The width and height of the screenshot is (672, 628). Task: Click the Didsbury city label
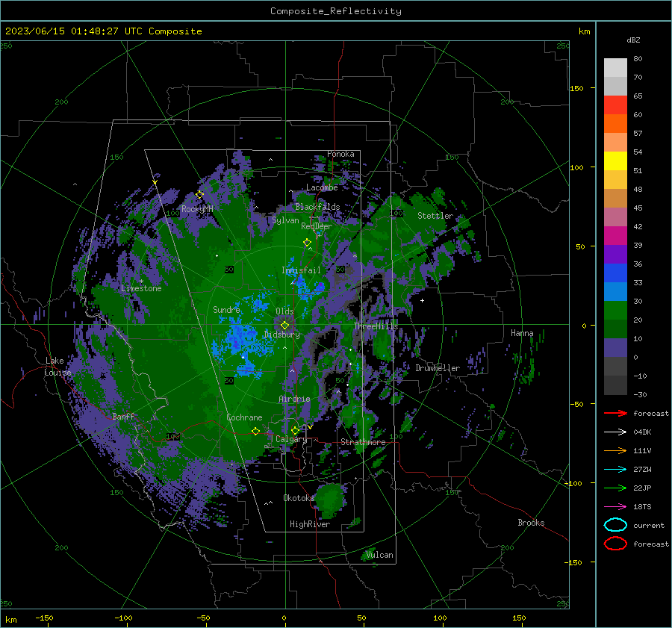coord(281,335)
